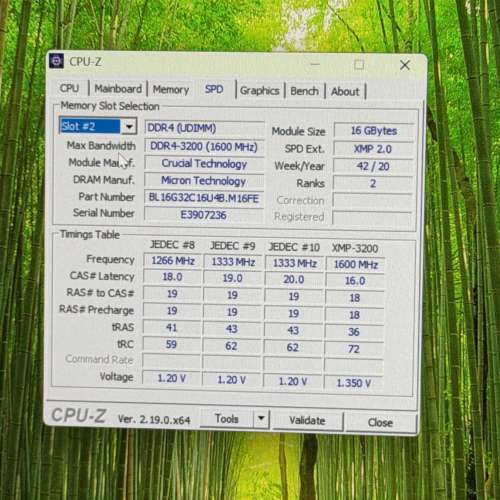This screenshot has height=500, width=500.
Task: Click the Crucial Technology field
Action: click(x=204, y=164)
